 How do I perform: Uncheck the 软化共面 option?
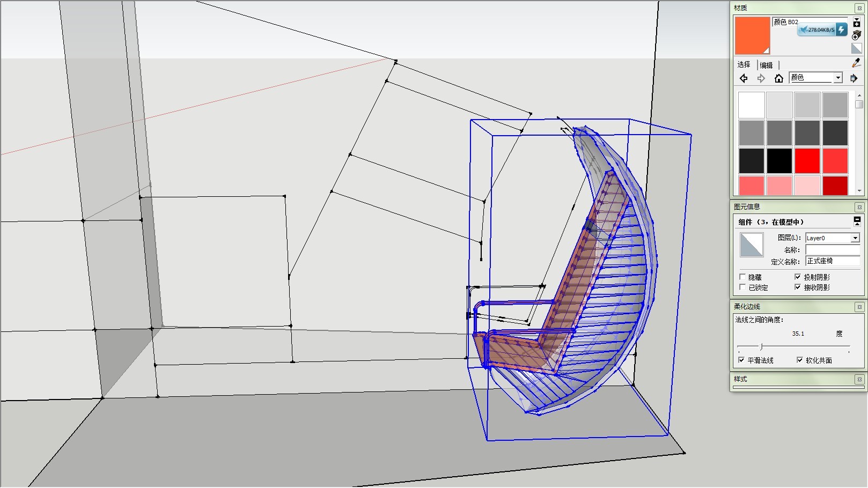tap(800, 360)
